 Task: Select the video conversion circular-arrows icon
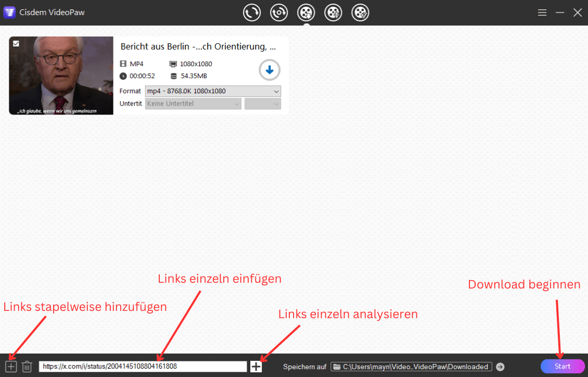tap(252, 12)
